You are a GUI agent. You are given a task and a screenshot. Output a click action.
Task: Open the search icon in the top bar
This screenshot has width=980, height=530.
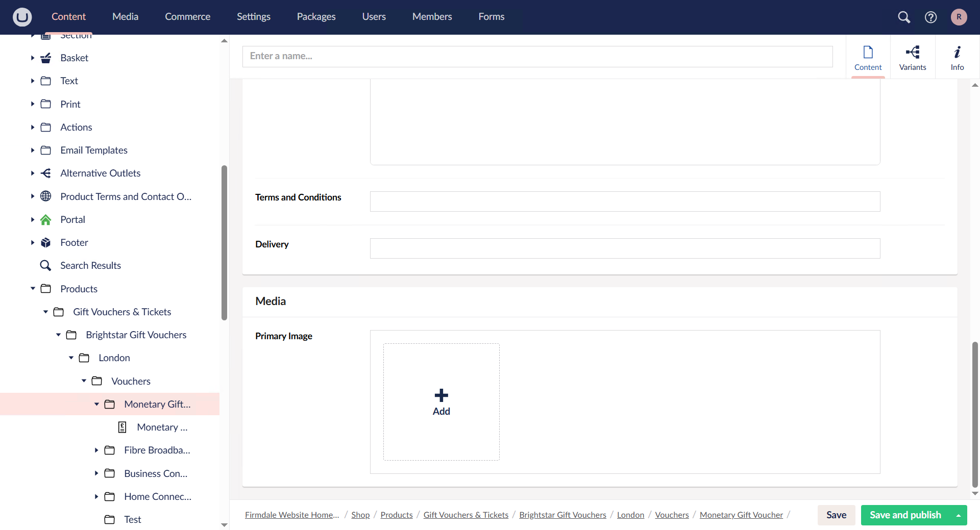pos(904,17)
